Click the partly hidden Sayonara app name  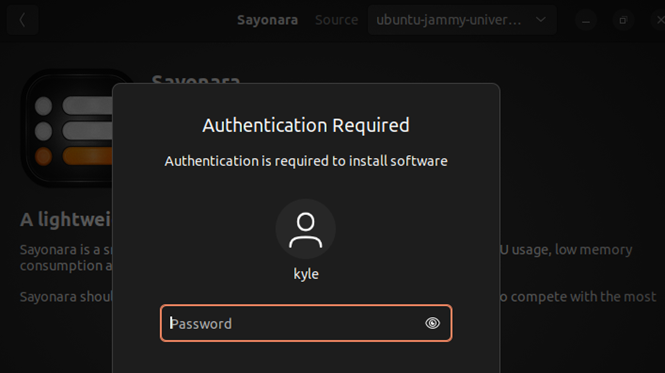196,79
